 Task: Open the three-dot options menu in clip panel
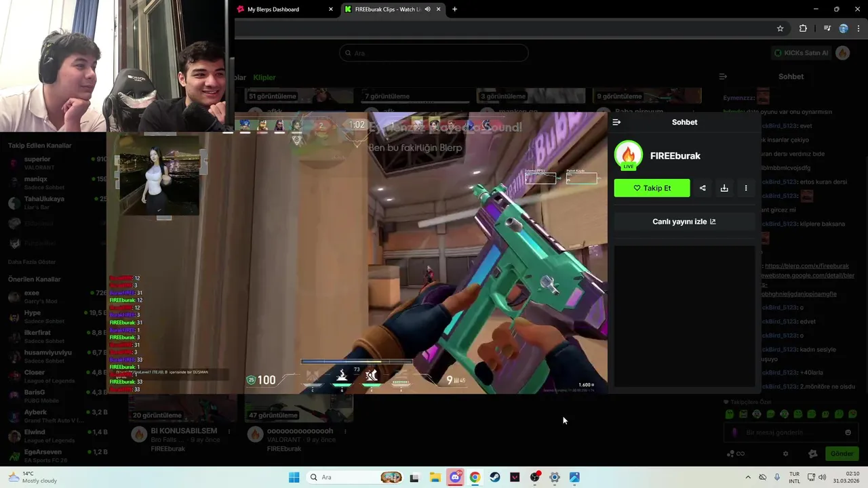click(x=746, y=188)
